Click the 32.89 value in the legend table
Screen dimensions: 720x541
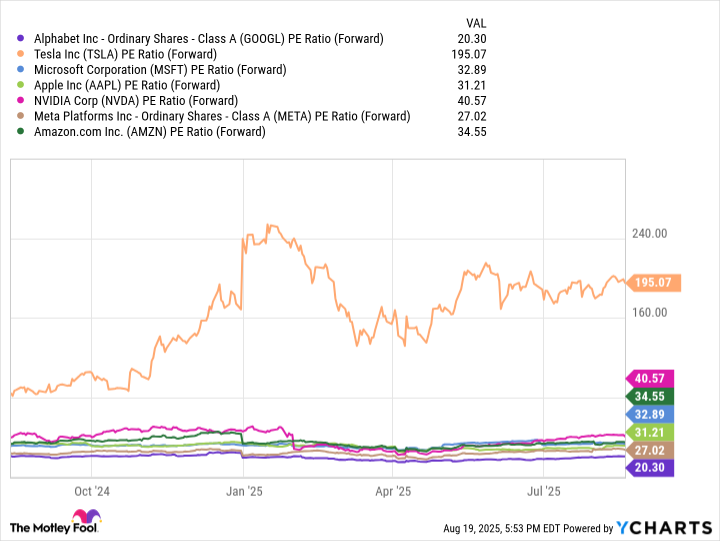click(x=472, y=70)
